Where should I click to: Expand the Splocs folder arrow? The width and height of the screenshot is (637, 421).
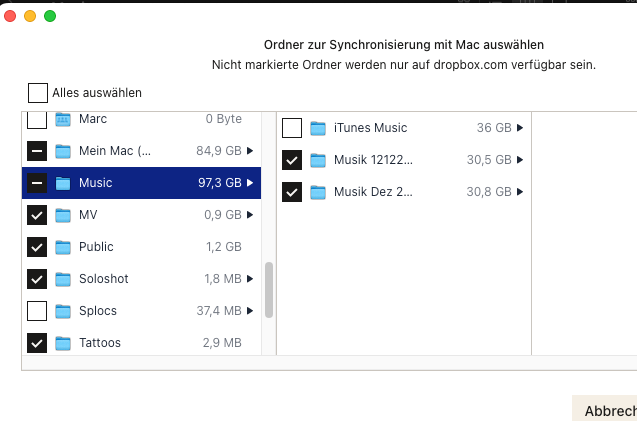click(249, 311)
